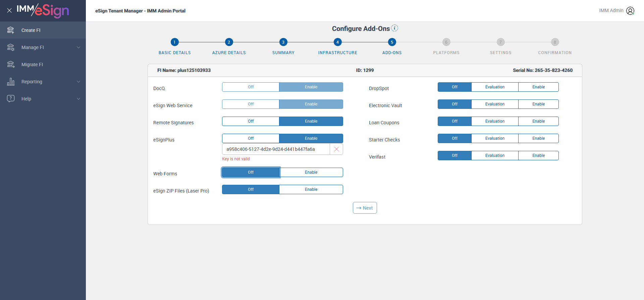The height and width of the screenshot is (300, 644).
Task: Set DocQ to Enable
Action: pyautogui.click(x=311, y=87)
